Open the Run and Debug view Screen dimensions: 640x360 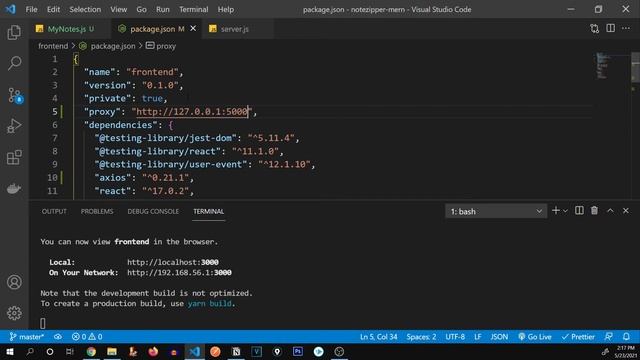(14, 126)
